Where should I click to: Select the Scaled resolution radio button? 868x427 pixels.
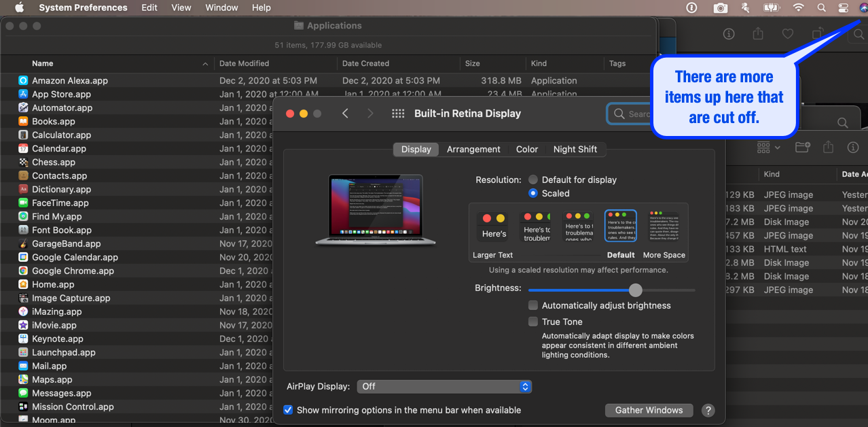[x=533, y=193]
